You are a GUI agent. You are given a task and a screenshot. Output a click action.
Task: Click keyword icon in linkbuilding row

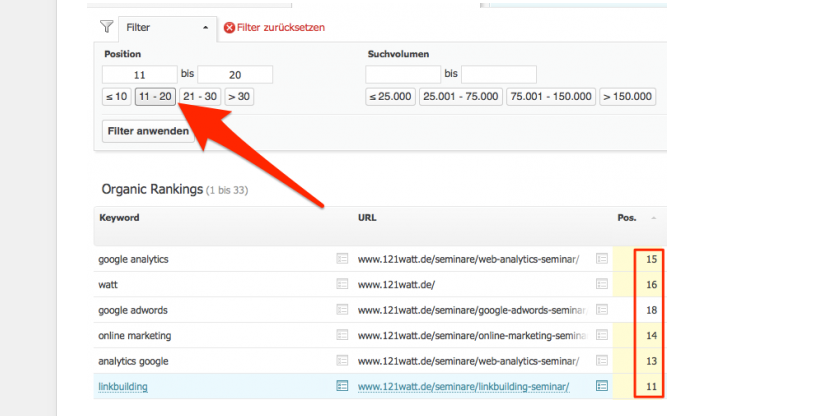[x=342, y=385]
